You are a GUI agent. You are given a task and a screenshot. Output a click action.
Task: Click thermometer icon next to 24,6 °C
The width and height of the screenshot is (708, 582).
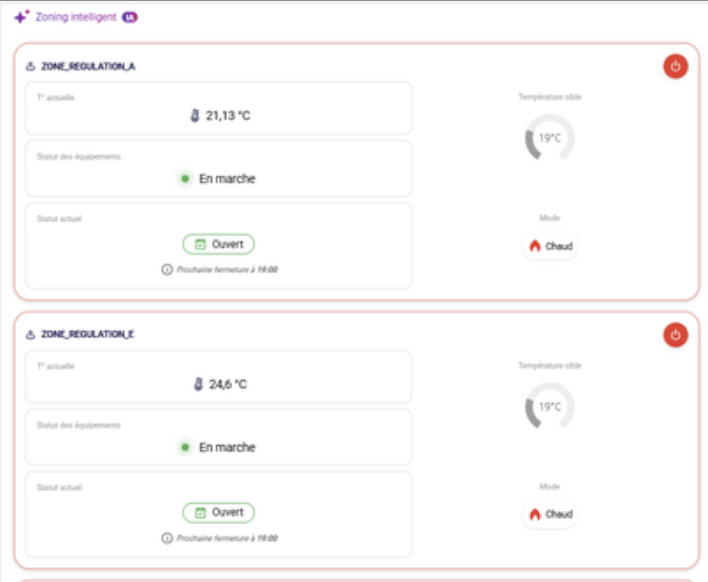pyautogui.click(x=198, y=383)
